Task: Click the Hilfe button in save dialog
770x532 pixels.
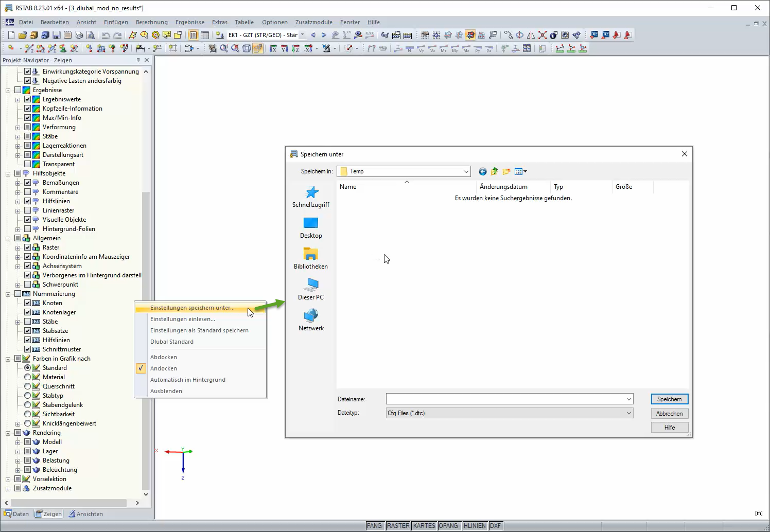Action: point(670,428)
